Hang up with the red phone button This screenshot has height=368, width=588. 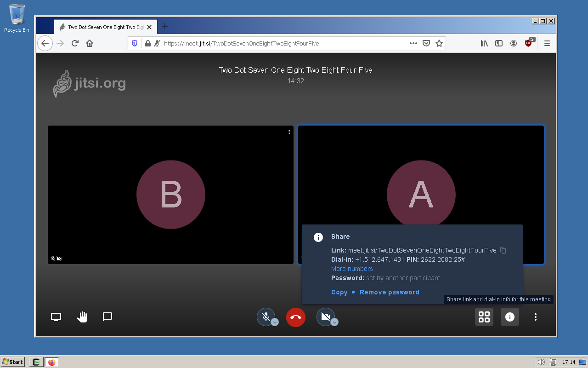(296, 317)
